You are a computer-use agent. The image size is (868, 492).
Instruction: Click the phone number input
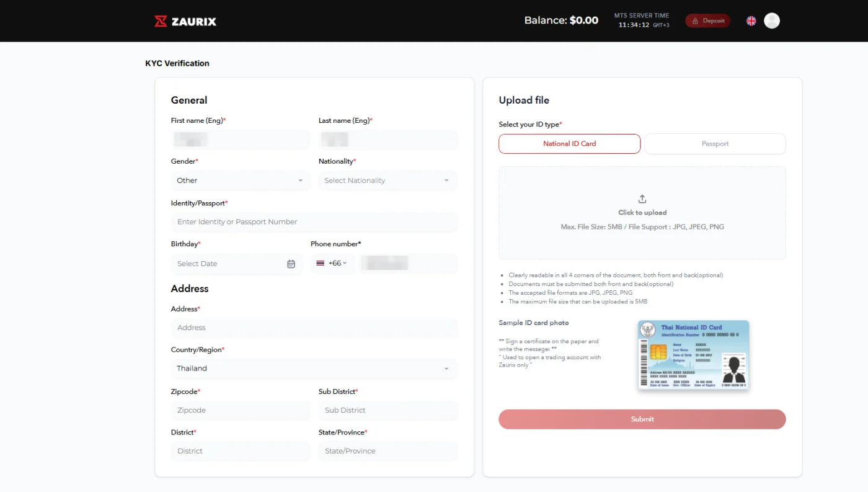(409, 264)
